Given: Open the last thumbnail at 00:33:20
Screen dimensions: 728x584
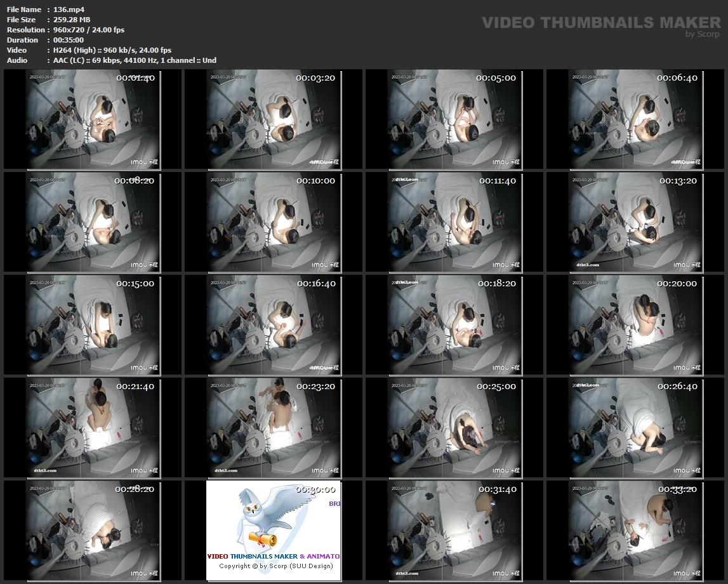Looking at the screenshot, I should click(635, 531).
